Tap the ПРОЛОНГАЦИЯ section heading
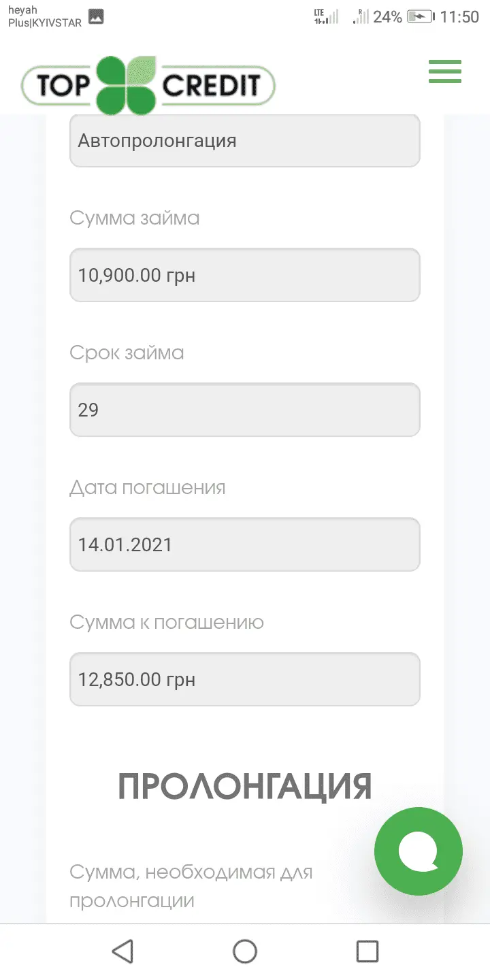Screen dimensions: 490x980 tap(245, 786)
